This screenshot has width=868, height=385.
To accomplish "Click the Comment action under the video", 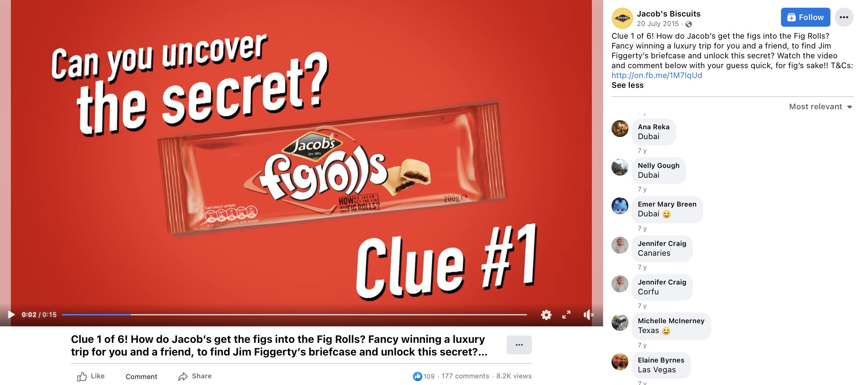I will point(141,377).
